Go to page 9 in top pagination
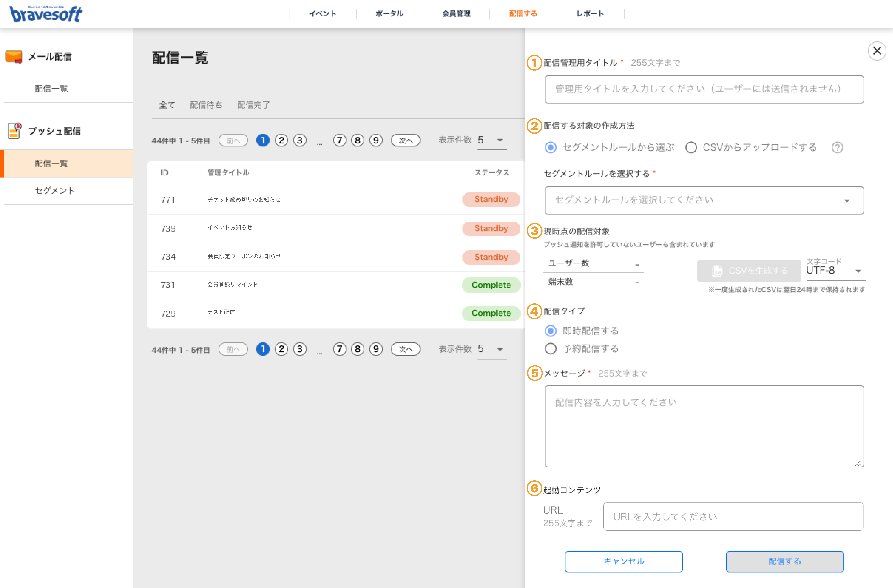 point(376,140)
